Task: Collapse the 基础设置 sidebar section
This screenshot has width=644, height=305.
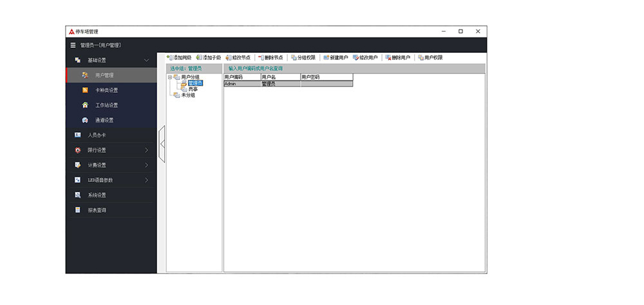Action: 146,60
